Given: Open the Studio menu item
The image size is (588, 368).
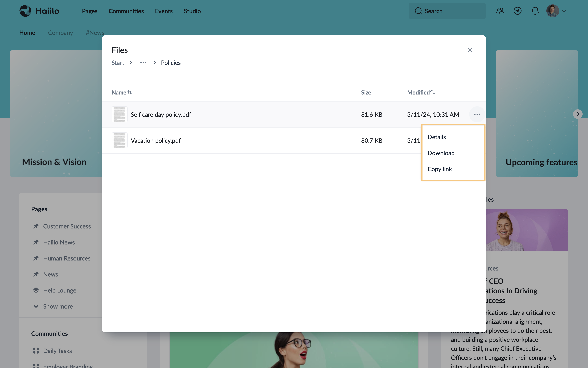Looking at the screenshot, I should (x=192, y=11).
